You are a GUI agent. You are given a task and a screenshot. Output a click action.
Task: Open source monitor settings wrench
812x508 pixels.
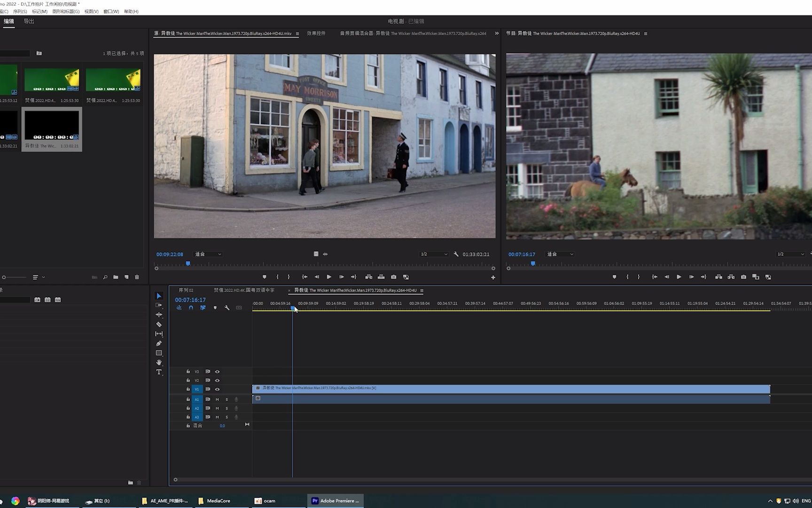point(456,254)
